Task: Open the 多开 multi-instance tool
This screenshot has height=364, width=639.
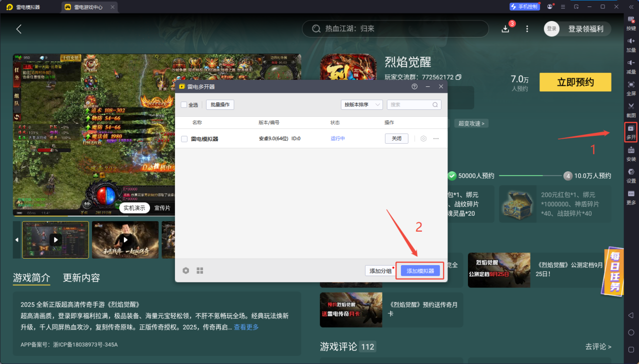Action: tap(631, 132)
